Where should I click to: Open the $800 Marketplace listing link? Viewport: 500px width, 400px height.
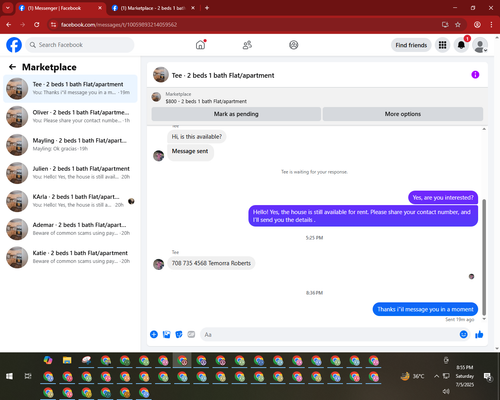(x=206, y=101)
